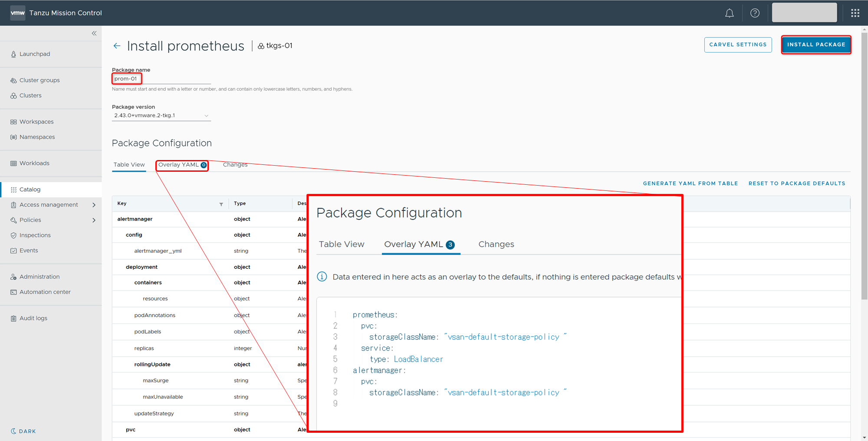Click the INSTALL PACKAGE button
The width and height of the screenshot is (868, 441).
click(x=816, y=45)
